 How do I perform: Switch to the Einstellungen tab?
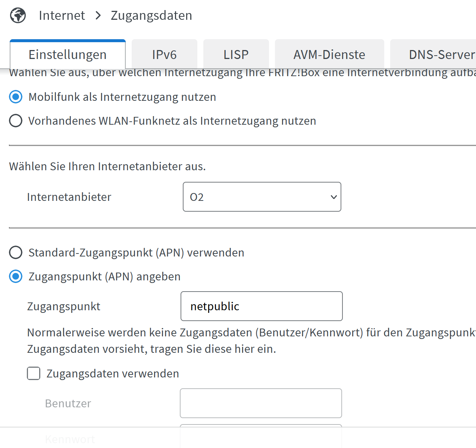click(x=68, y=55)
